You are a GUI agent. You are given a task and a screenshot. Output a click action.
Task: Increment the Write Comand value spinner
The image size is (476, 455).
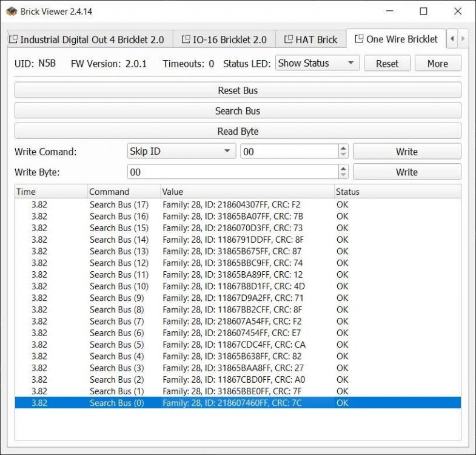click(x=343, y=148)
